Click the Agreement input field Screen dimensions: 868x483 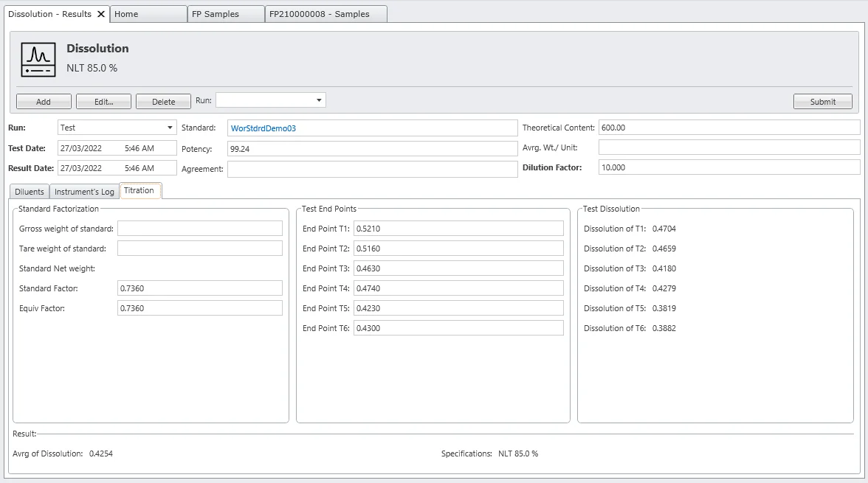pyautogui.click(x=372, y=169)
